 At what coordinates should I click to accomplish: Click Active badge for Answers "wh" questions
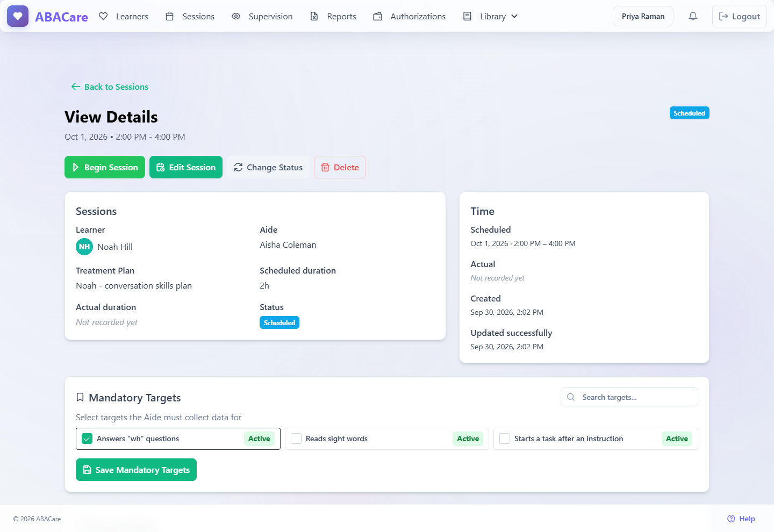coord(259,438)
